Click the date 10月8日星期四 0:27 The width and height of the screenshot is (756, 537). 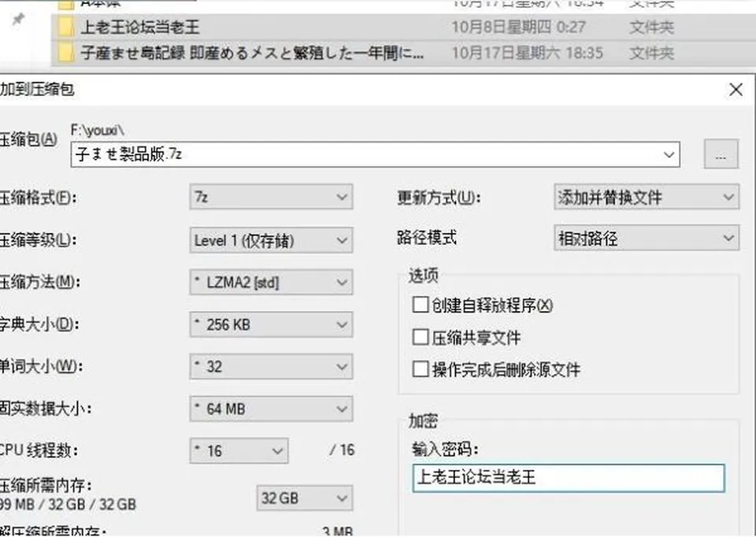(x=518, y=27)
